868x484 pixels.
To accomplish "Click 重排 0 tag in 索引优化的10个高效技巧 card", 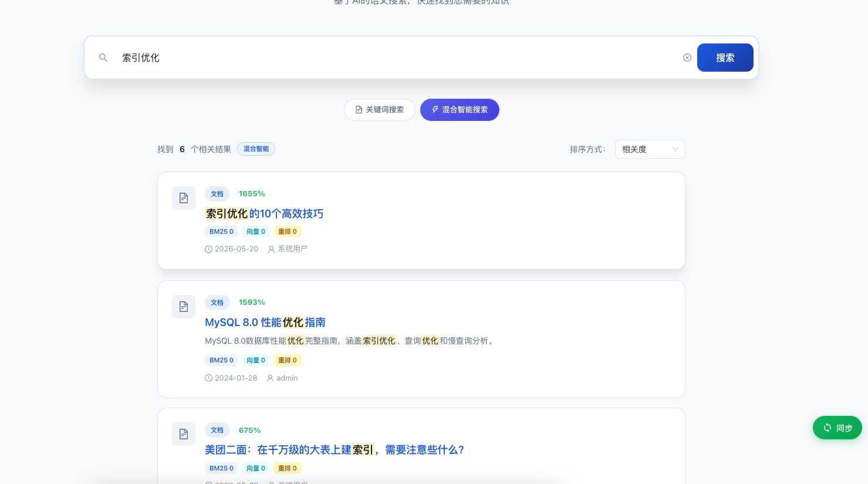I will tap(288, 231).
